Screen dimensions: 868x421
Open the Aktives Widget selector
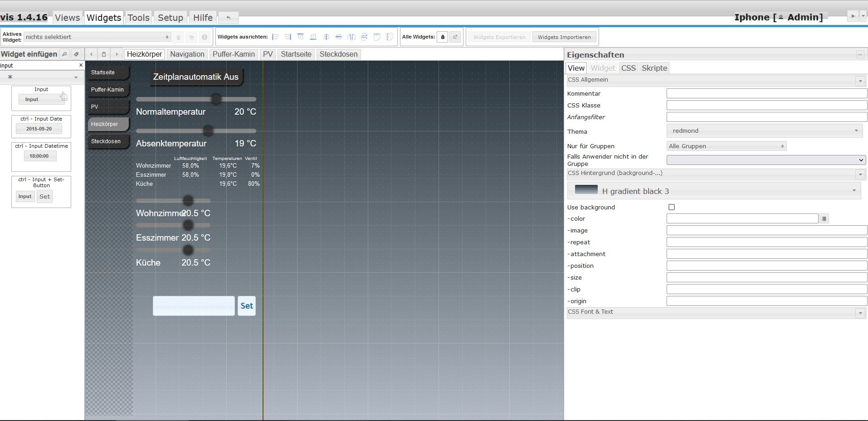pyautogui.click(x=98, y=37)
